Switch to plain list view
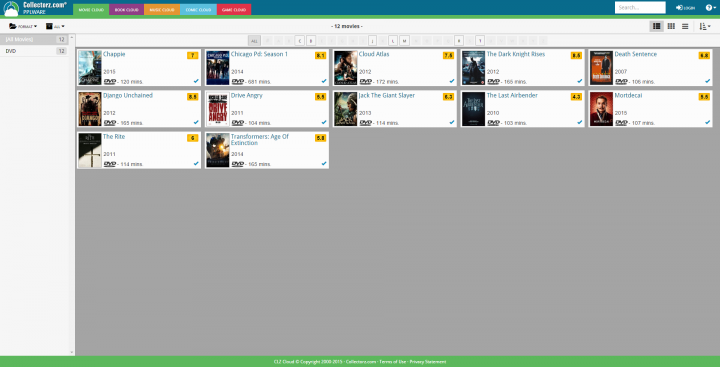The image size is (720, 367). pos(685,26)
